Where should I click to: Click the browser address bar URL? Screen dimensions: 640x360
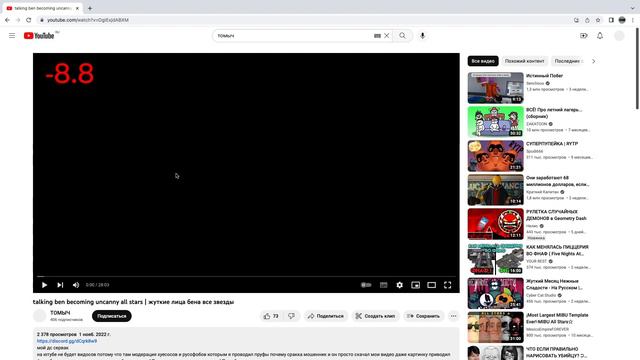coord(88,20)
